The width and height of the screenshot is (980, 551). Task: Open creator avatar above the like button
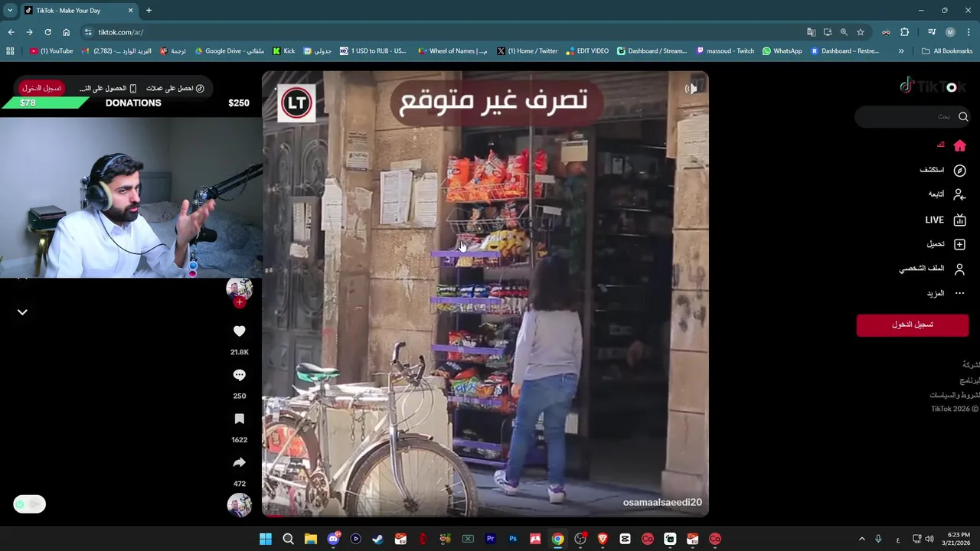pos(240,288)
